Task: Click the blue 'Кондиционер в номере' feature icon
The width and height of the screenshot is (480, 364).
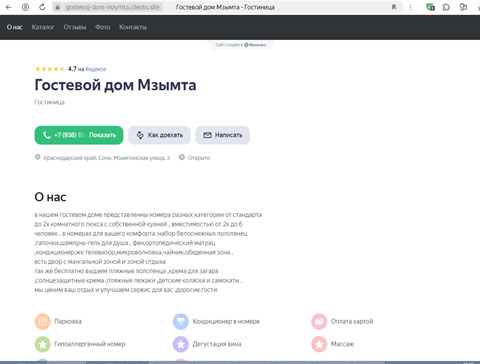Action: [181, 321]
